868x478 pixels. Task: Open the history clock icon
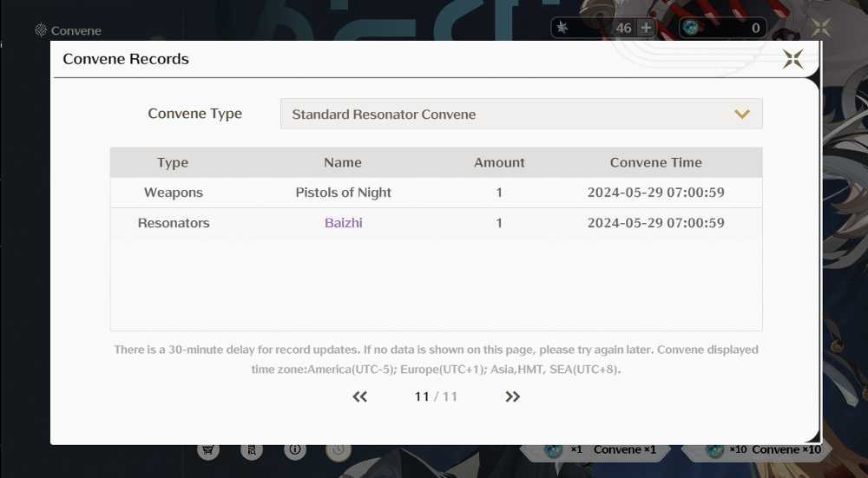click(338, 449)
